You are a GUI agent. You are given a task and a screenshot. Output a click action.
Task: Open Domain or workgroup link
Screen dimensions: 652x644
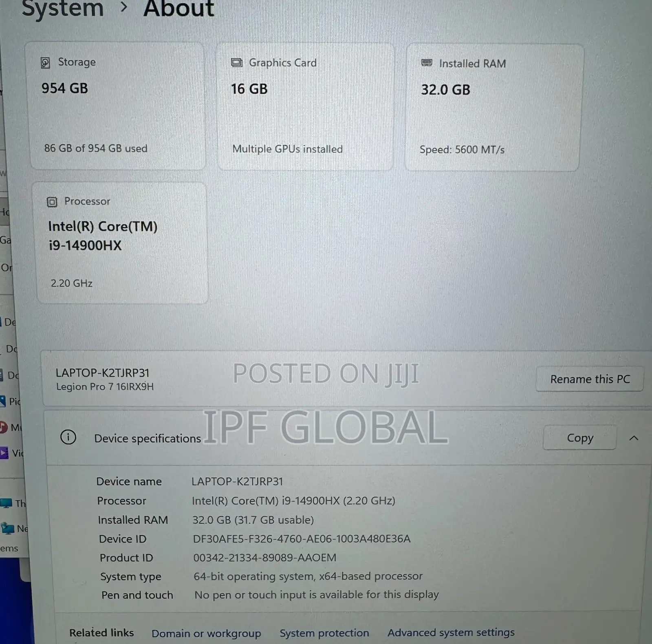pos(206,633)
